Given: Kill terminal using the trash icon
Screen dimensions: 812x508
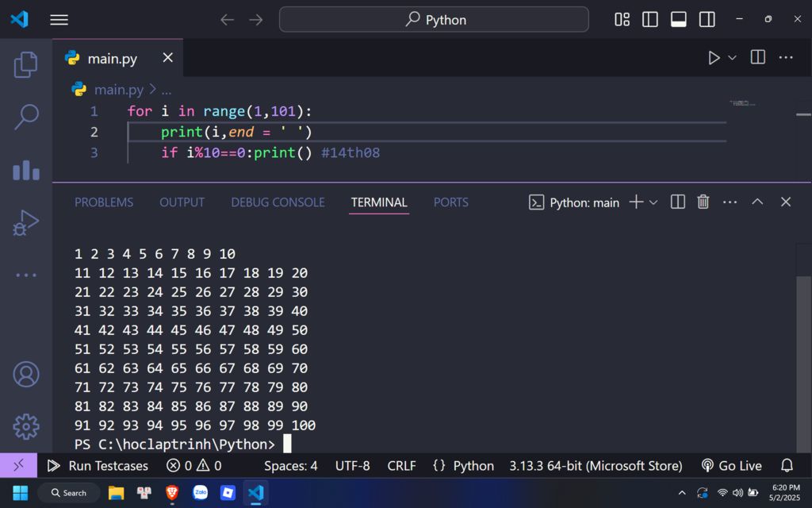Looking at the screenshot, I should click(703, 202).
